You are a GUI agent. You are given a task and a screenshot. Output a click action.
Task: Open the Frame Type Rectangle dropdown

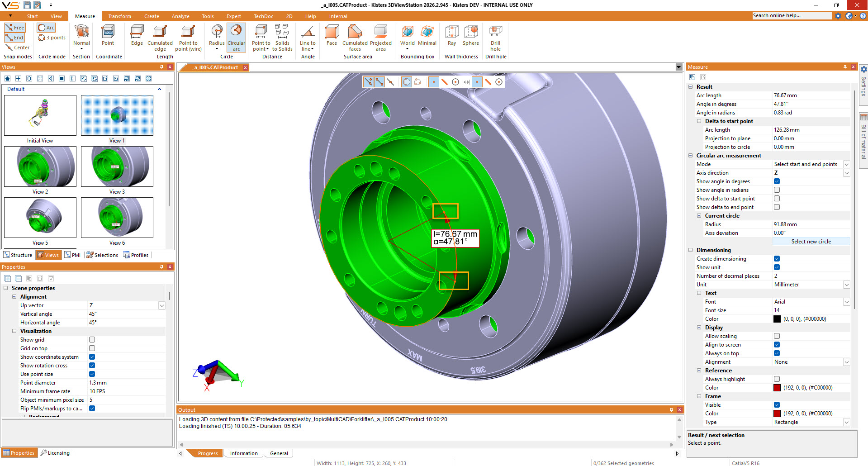point(846,422)
